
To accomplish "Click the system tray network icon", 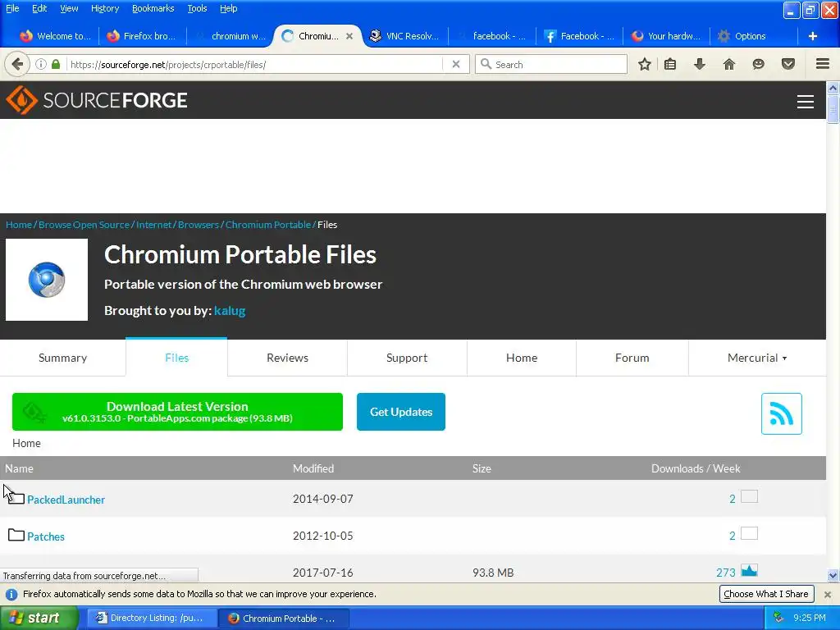I will pos(778,618).
